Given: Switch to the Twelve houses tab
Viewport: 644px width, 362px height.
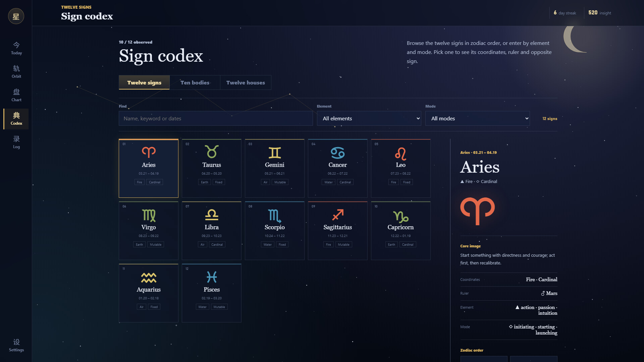Looking at the screenshot, I should pyautogui.click(x=246, y=82).
